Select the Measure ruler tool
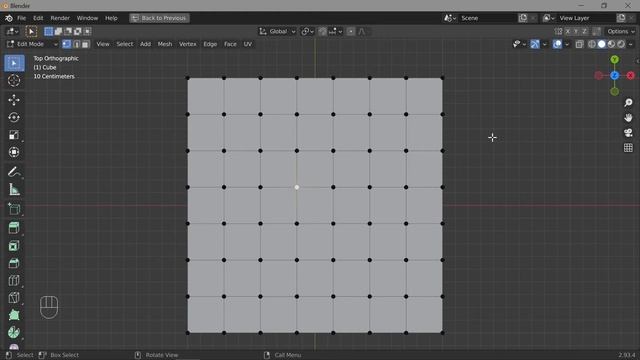This screenshot has height=360, width=640. [14, 189]
